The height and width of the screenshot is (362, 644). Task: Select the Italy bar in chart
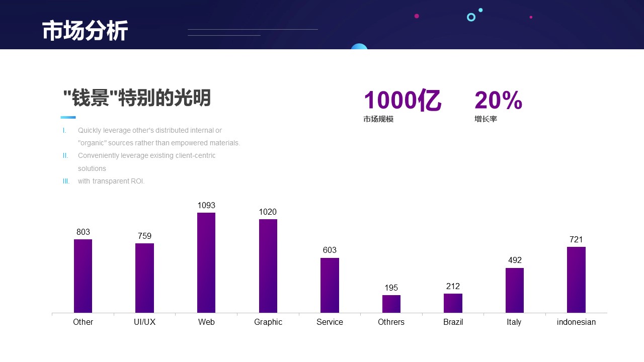515,290
